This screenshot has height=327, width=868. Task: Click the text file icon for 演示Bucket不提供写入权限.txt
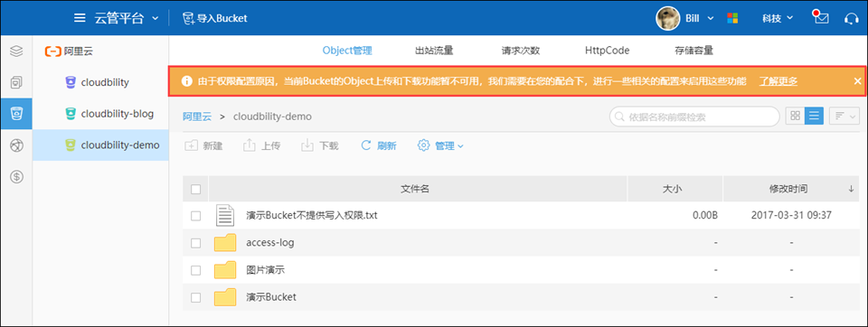point(225,215)
